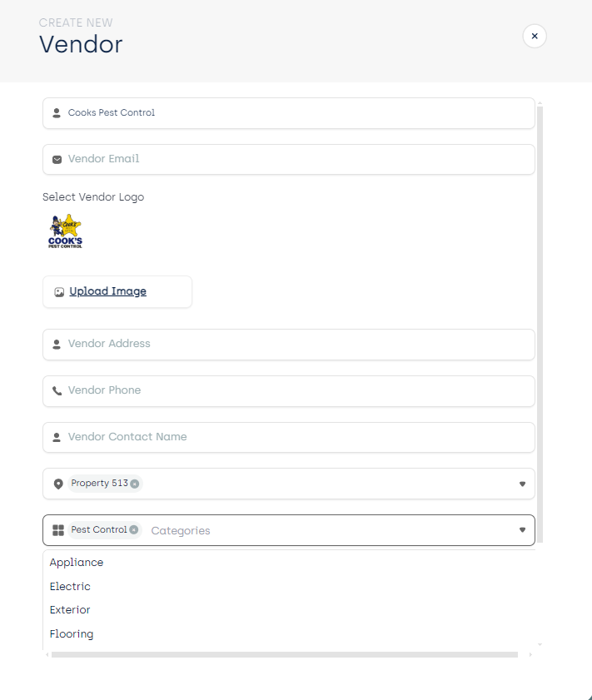Expand the properties dropdown arrow

pos(522,484)
